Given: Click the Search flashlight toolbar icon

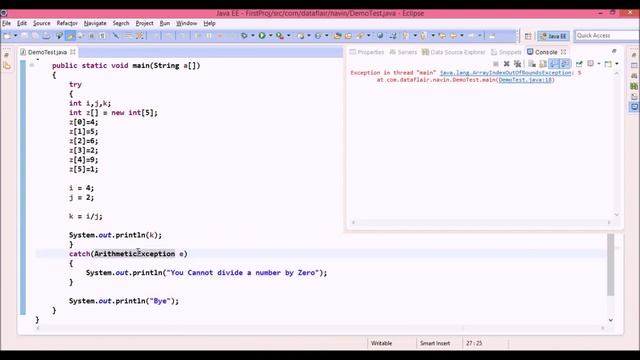Looking at the screenshot, I should click(360, 36).
